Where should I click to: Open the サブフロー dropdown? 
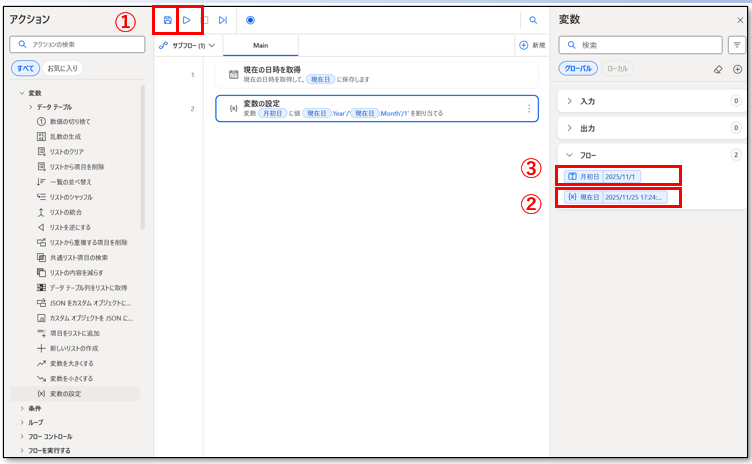tap(188, 46)
